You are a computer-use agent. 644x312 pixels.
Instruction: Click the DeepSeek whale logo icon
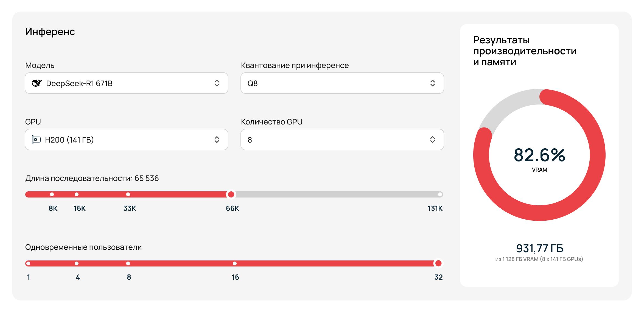point(37,83)
